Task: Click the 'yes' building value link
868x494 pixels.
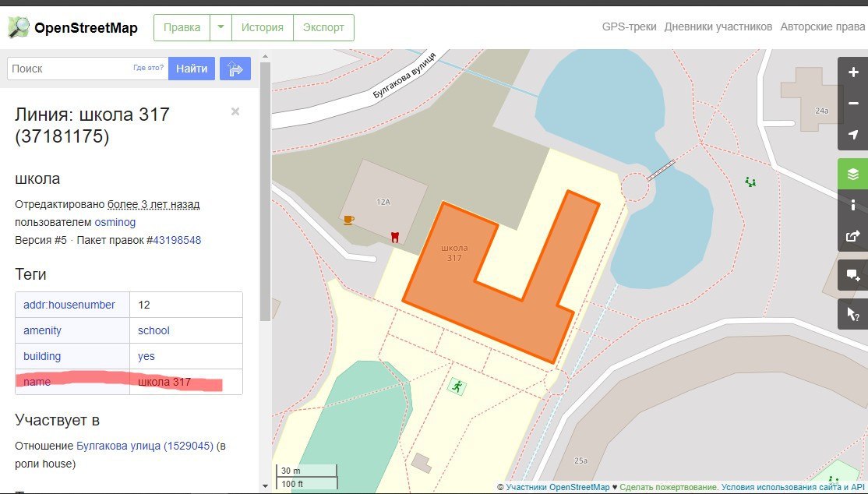Action: coord(146,356)
